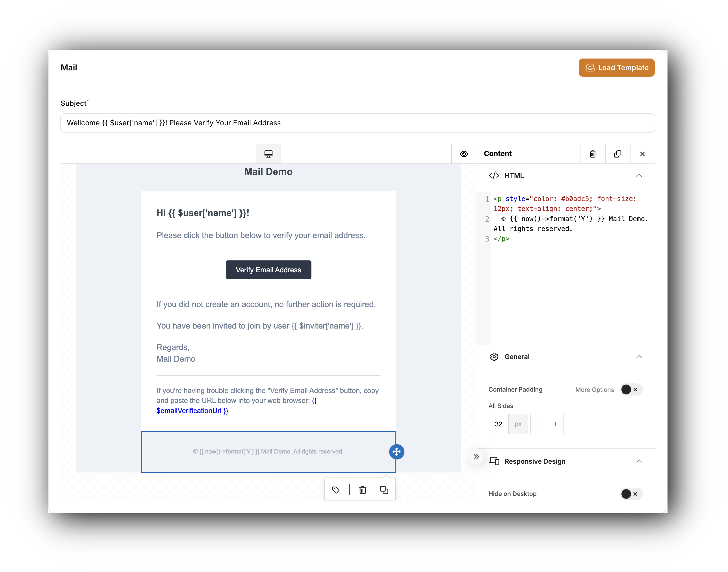Click the desktop view device icon
Image resolution: width=728 pixels, height=572 pixels.
268,154
